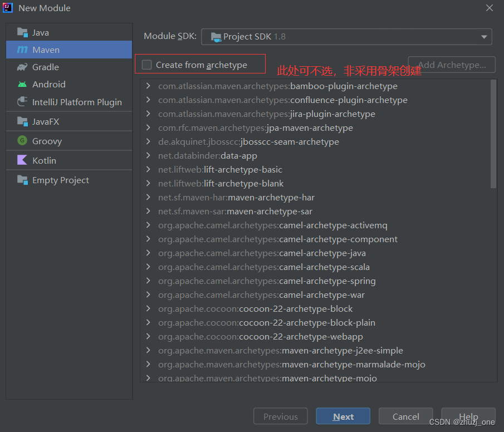The height and width of the screenshot is (432, 504).
Task: Expand cocoon-22-archetype-webapp node chevron
Action: 148,337
